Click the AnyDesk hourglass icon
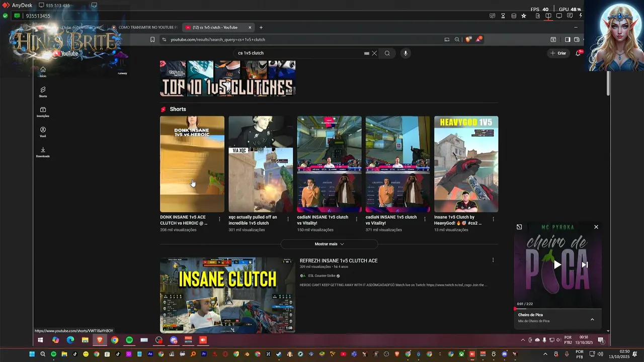This screenshot has height=362, width=644. pos(503,16)
